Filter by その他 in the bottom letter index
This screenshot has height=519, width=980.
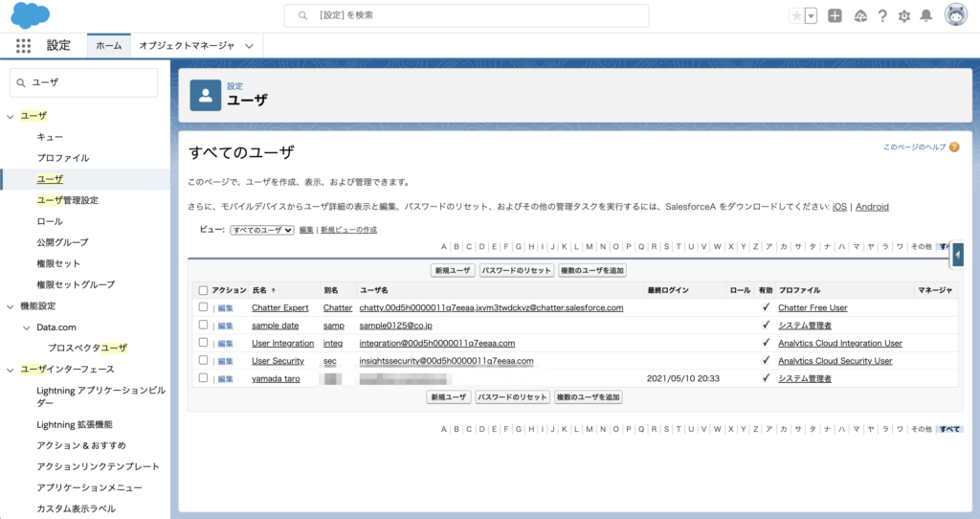pos(922,430)
